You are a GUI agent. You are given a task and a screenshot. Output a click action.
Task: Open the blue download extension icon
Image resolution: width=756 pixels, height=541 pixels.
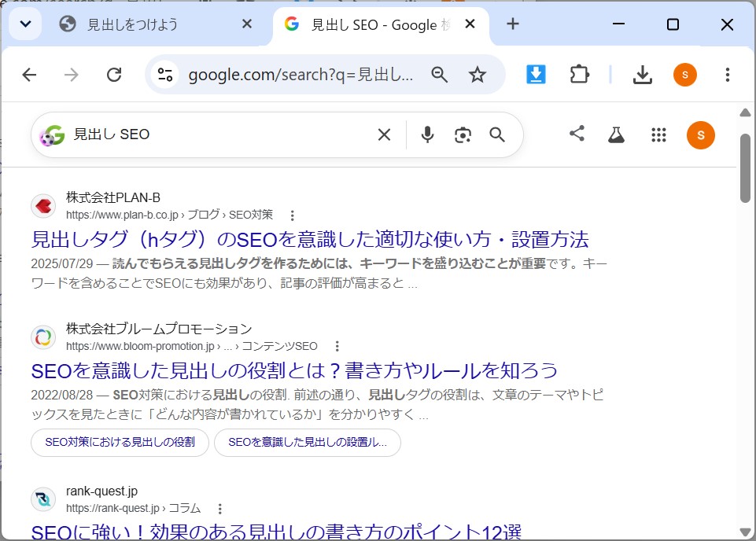(537, 75)
